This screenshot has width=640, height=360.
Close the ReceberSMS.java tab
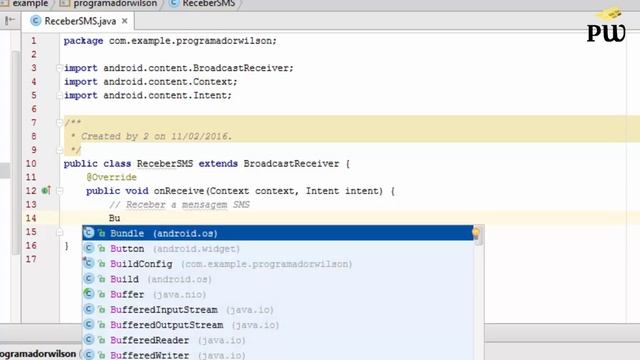pos(125,21)
